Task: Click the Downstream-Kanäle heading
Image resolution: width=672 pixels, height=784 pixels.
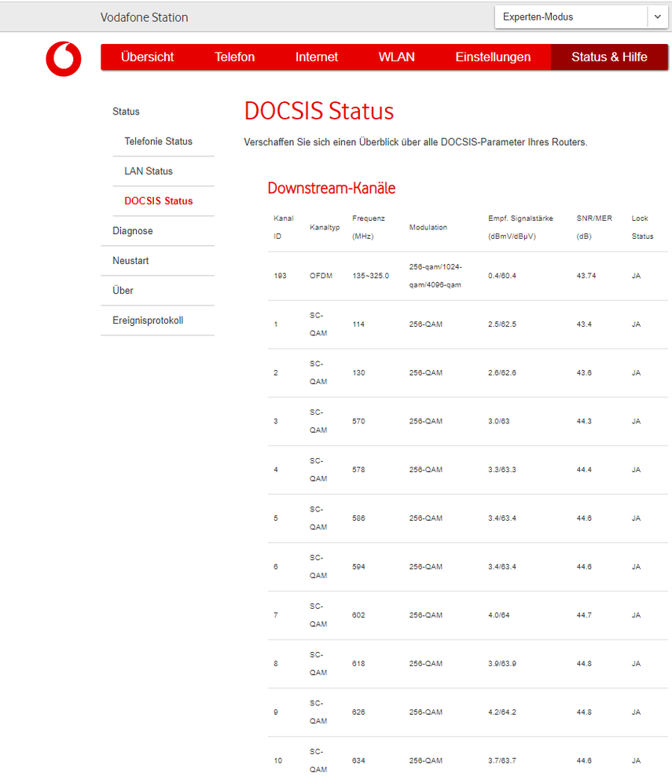Action: coord(331,188)
